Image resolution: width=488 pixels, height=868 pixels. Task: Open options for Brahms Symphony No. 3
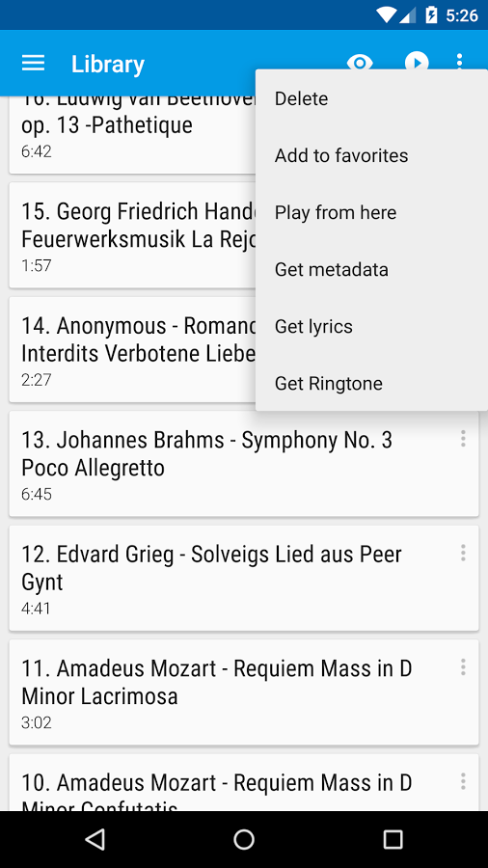pos(463,439)
